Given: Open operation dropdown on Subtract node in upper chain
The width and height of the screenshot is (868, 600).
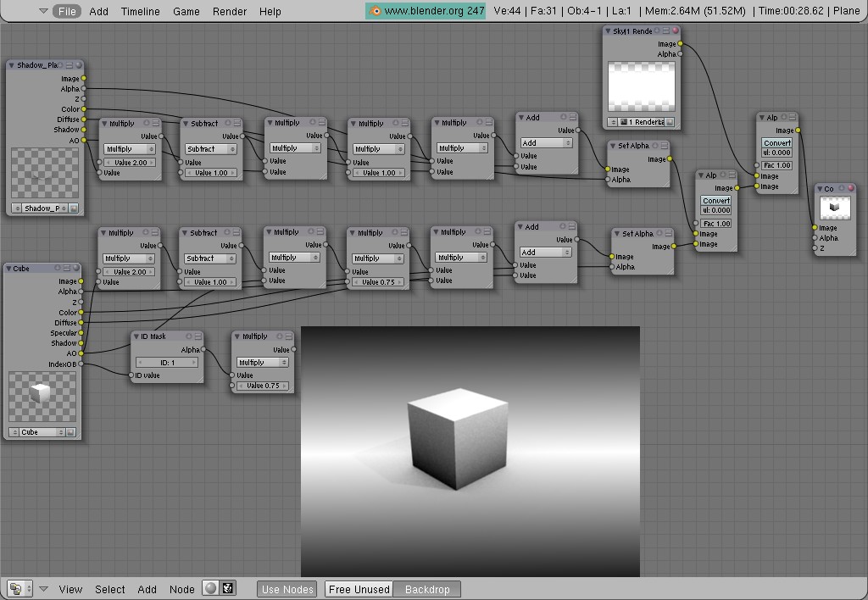Looking at the screenshot, I should (x=210, y=149).
